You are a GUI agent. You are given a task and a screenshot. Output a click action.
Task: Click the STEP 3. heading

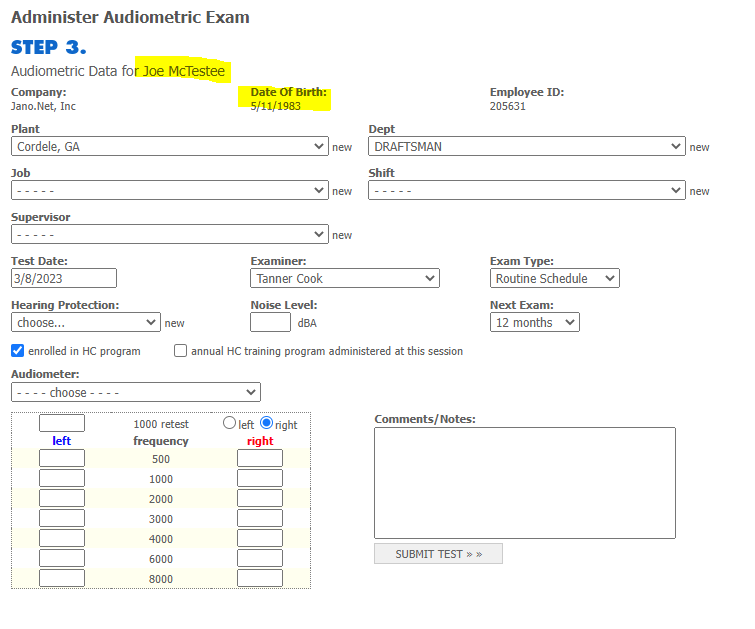[49, 47]
